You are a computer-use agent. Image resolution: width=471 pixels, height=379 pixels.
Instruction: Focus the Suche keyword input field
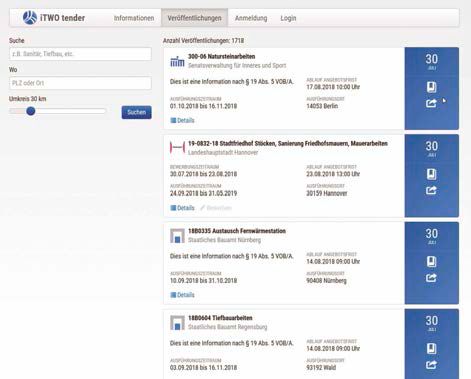[x=80, y=54]
